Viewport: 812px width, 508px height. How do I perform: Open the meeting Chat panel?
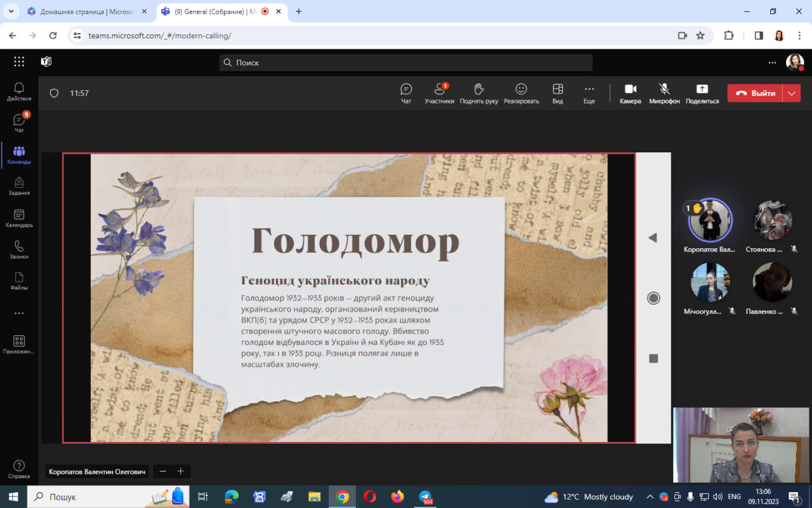pos(406,93)
